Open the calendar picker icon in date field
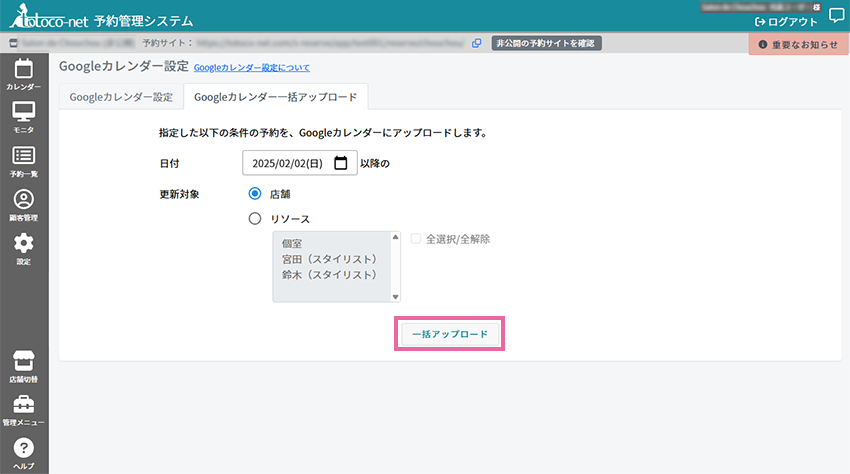The image size is (850, 474). pyautogui.click(x=340, y=163)
